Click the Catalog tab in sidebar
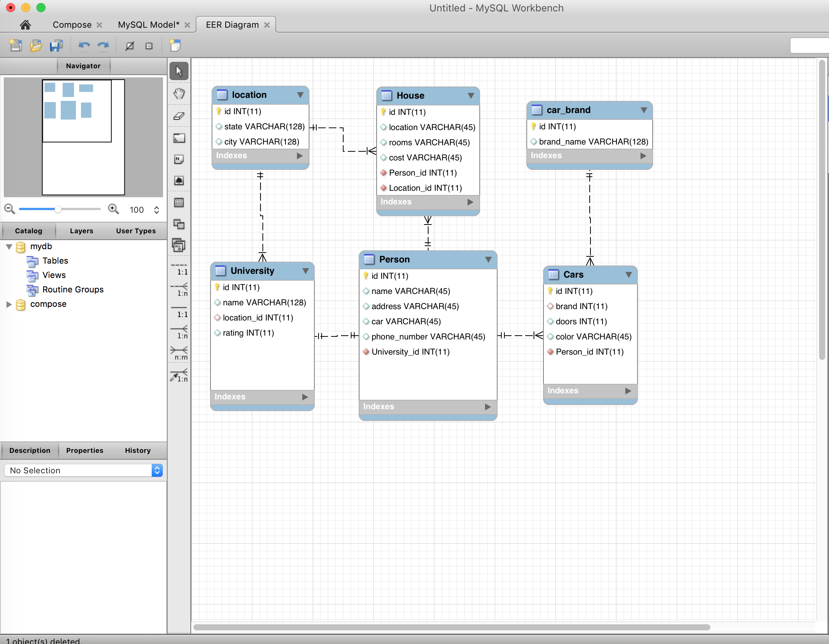 coord(28,231)
